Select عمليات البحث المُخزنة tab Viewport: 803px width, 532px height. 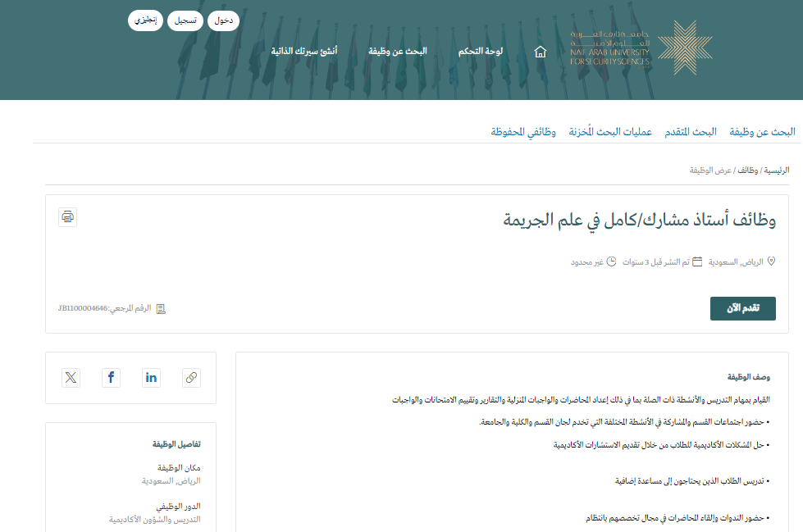pyautogui.click(x=610, y=132)
